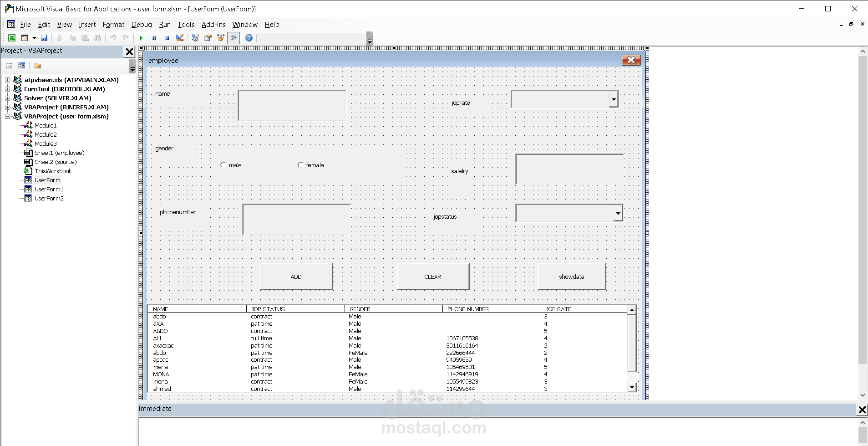This screenshot has width=868, height=446.
Task: Open the Project Explorer icon in toolbar
Action: 195,38
